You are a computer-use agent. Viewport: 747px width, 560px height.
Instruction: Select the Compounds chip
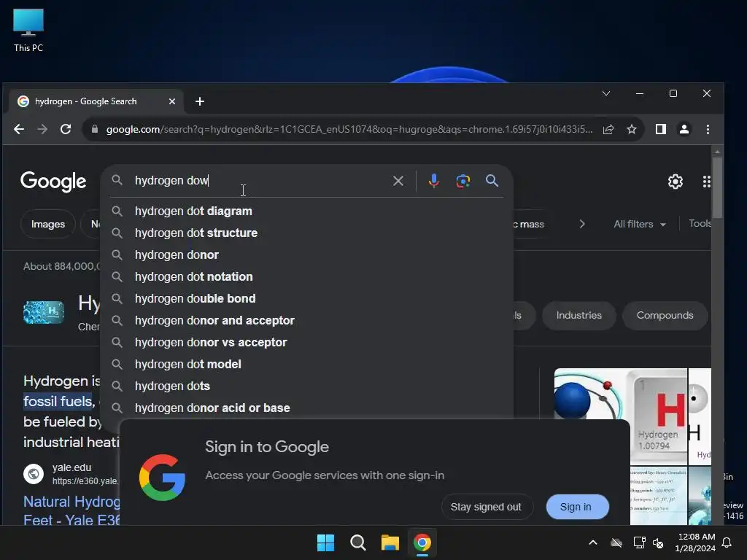(x=665, y=315)
